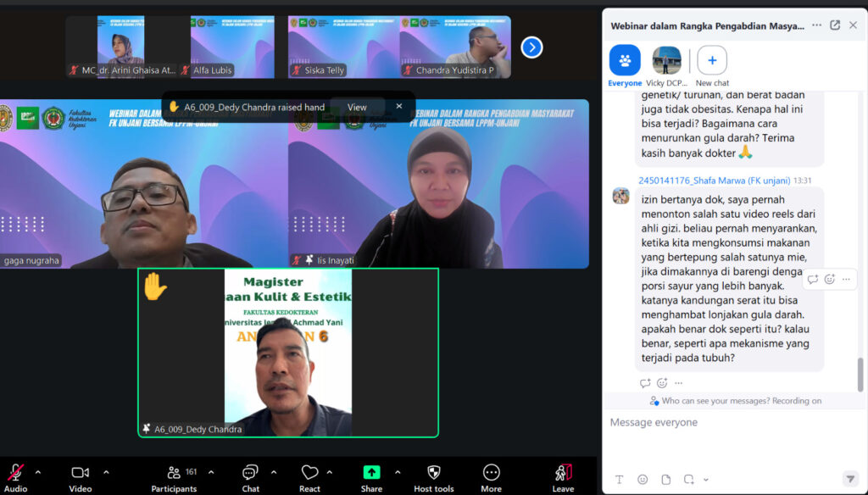Click the Chat toolbar icon
The width and height of the screenshot is (868, 495).
250,473
